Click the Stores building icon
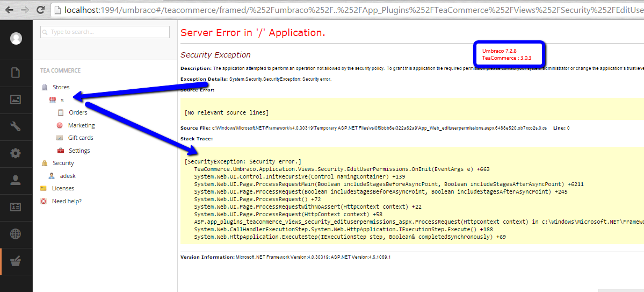The image size is (644, 292). (x=45, y=87)
